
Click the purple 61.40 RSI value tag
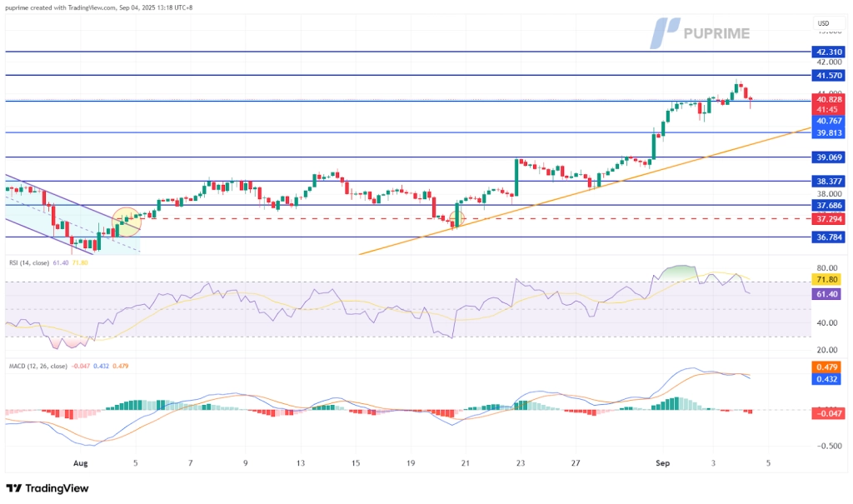click(828, 294)
